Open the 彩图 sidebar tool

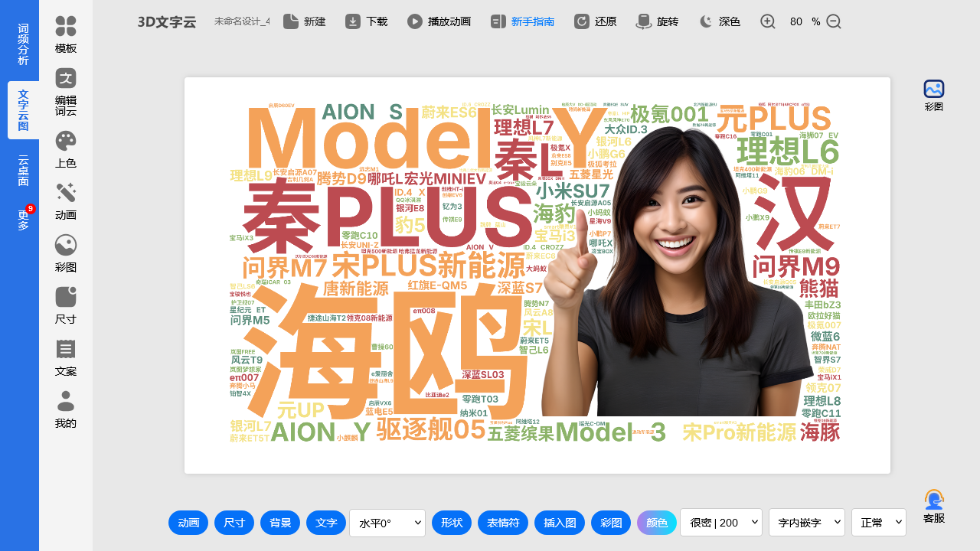coord(66,253)
